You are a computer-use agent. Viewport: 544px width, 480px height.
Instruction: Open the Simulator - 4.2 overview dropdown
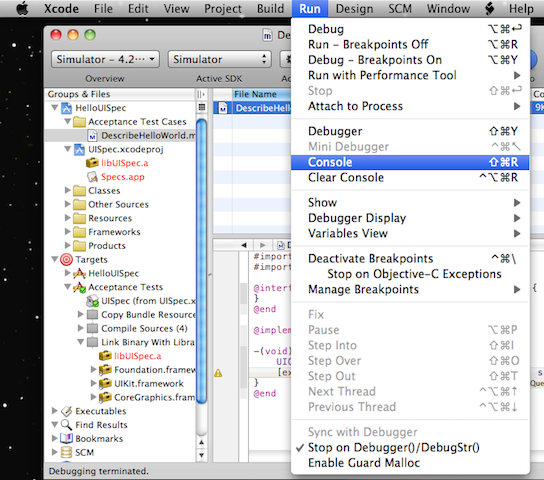point(105,59)
